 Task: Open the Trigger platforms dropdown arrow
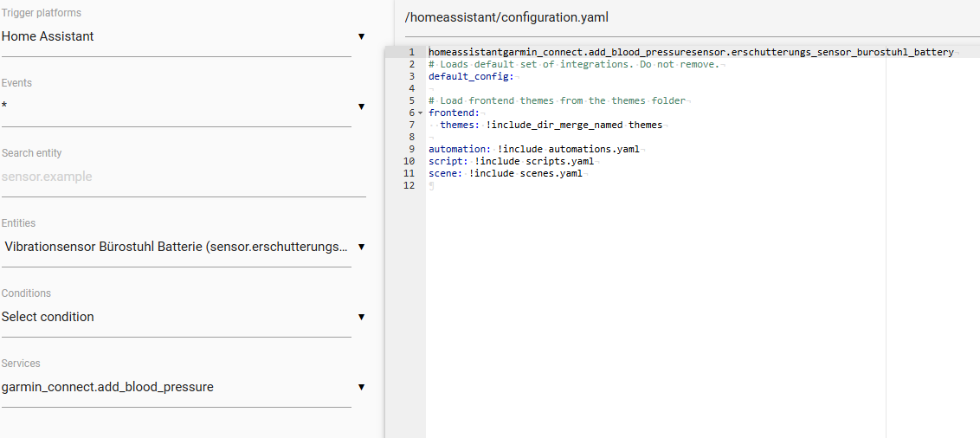[361, 37]
